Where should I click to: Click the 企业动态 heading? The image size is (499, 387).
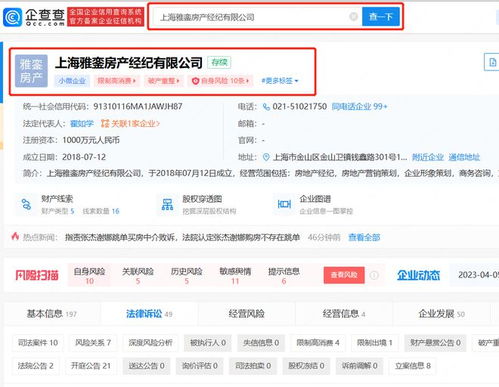[418, 275]
